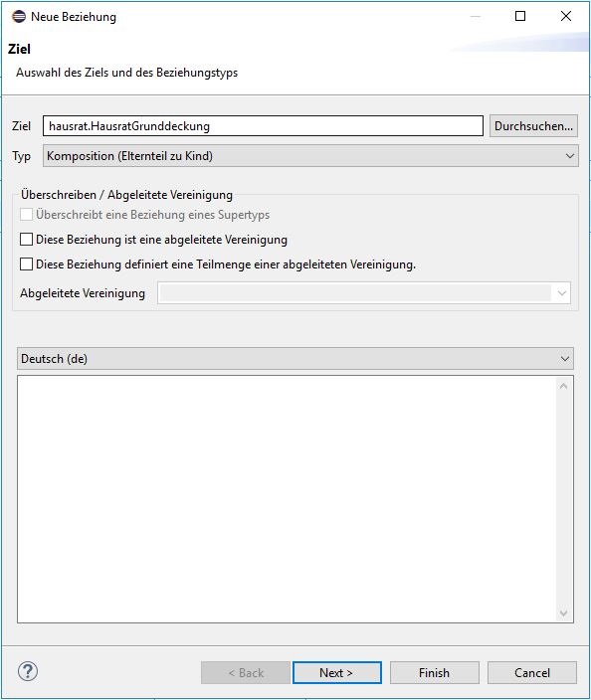Click the description scrollbar down arrow
591x700 pixels.
pos(563,613)
